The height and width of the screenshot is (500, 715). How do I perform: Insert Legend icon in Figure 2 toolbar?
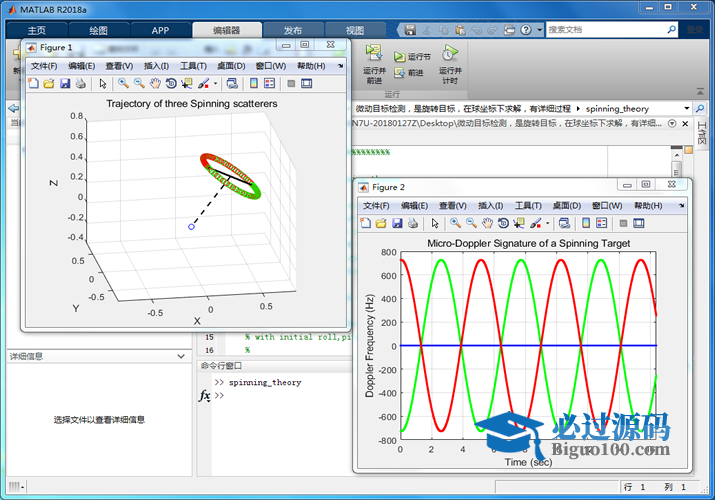click(x=602, y=223)
